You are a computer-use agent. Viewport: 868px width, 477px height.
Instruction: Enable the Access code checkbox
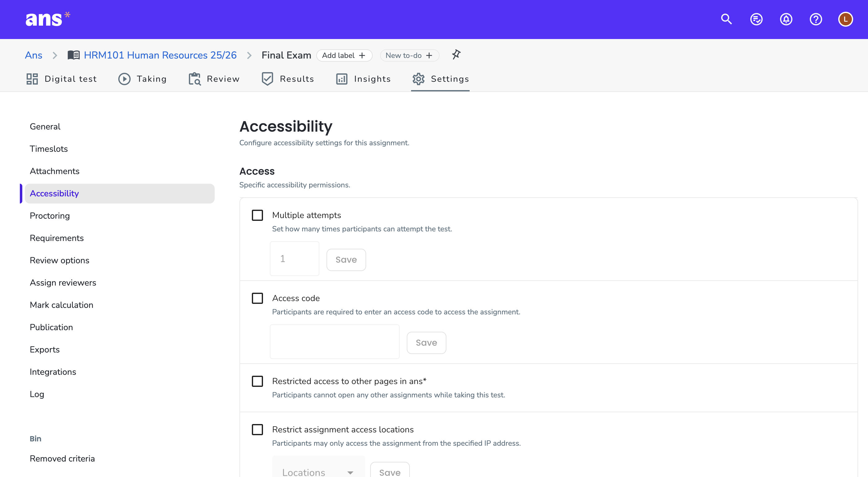(x=257, y=298)
